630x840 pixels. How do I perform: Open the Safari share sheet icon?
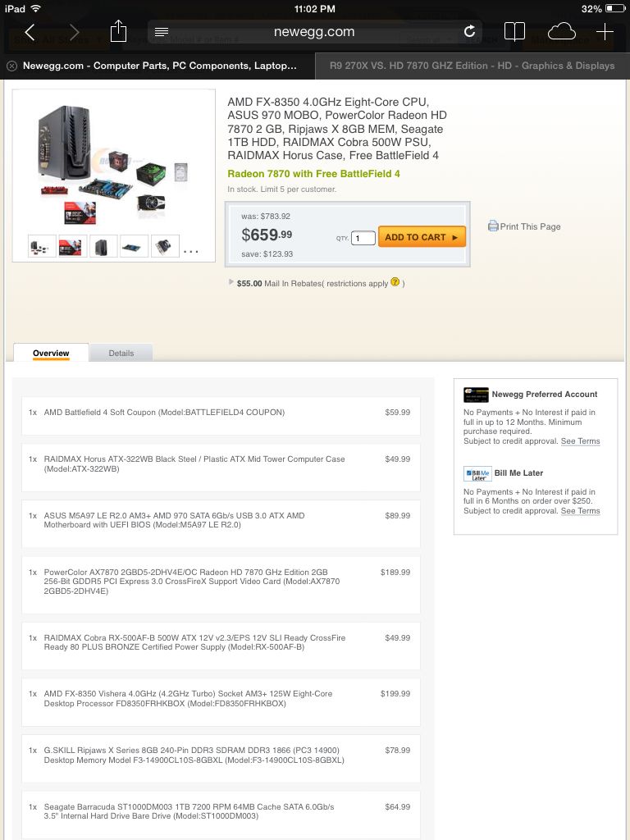[118, 31]
